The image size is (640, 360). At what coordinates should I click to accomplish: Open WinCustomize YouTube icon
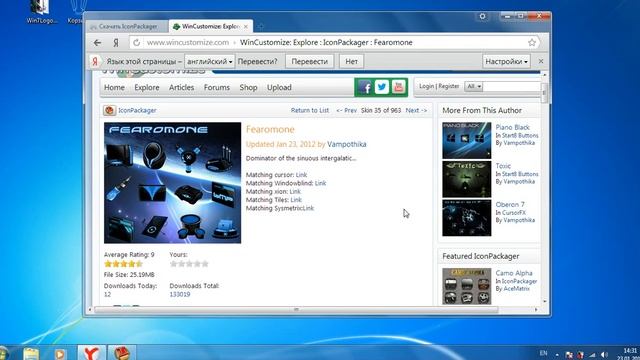click(398, 87)
